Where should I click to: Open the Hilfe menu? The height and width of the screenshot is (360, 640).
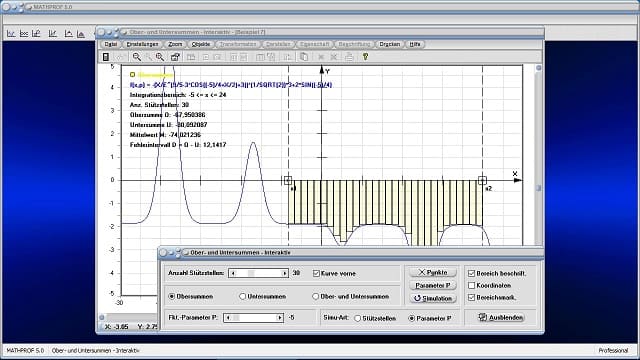(x=415, y=44)
